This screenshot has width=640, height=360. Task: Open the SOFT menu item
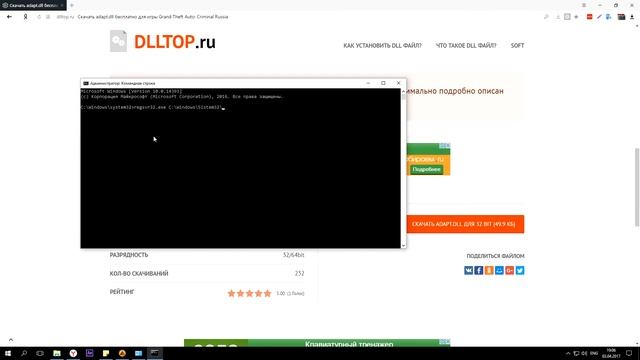pyautogui.click(x=517, y=45)
